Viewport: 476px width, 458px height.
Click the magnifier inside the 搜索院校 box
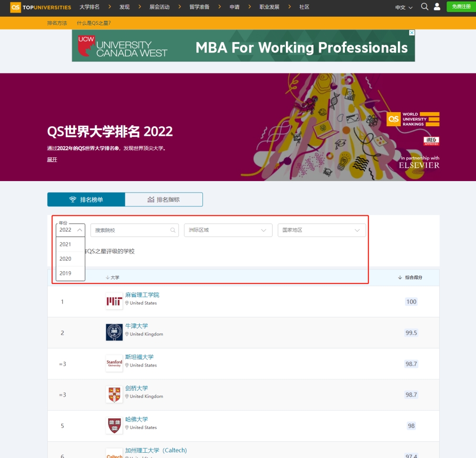pyautogui.click(x=173, y=230)
